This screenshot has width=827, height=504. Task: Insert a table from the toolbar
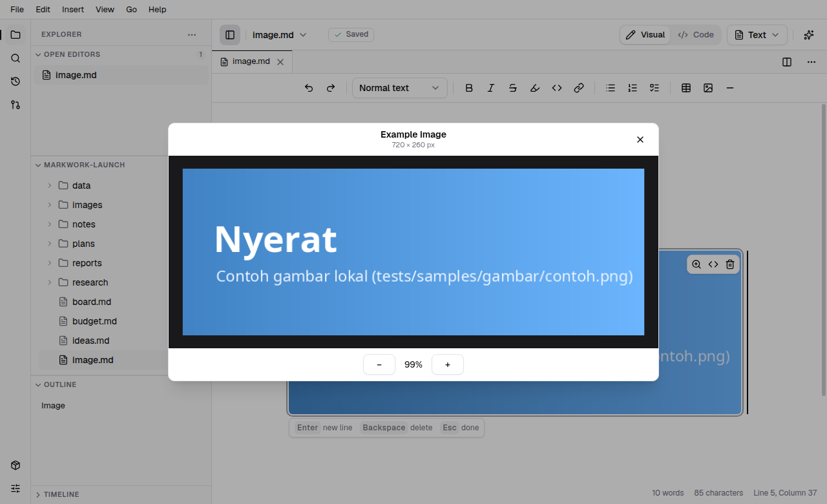click(686, 88)
